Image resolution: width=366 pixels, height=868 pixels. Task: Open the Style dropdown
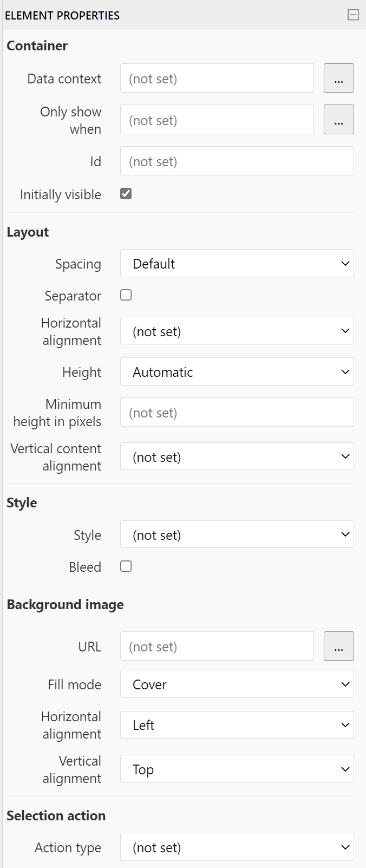[x=237, y=534]
